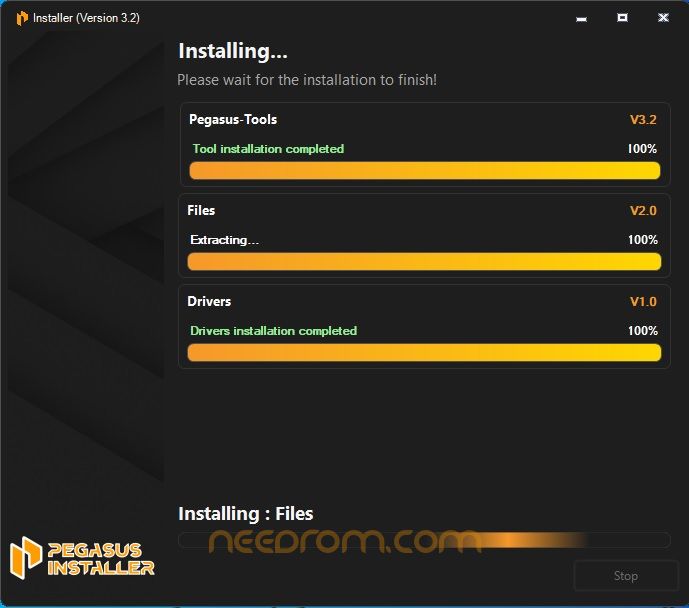Minimize the Installer window
The width and height of the screenshot is (689, 608).
point(581,18)
